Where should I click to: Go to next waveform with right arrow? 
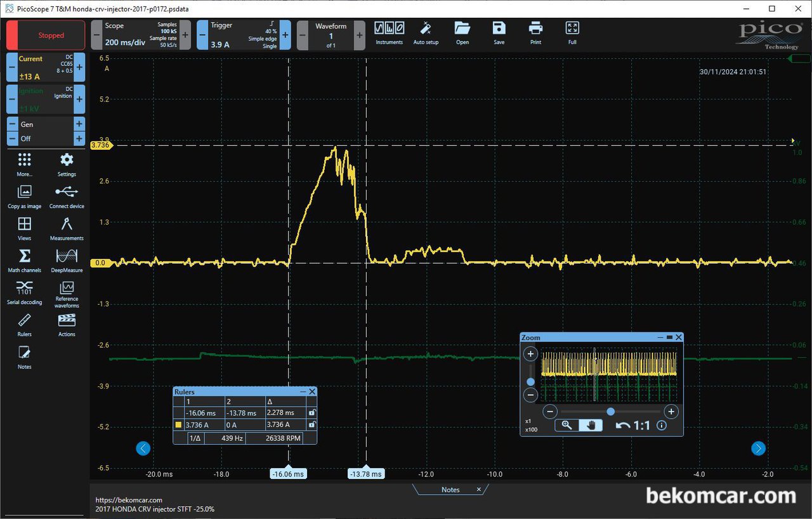pos(758,449)
